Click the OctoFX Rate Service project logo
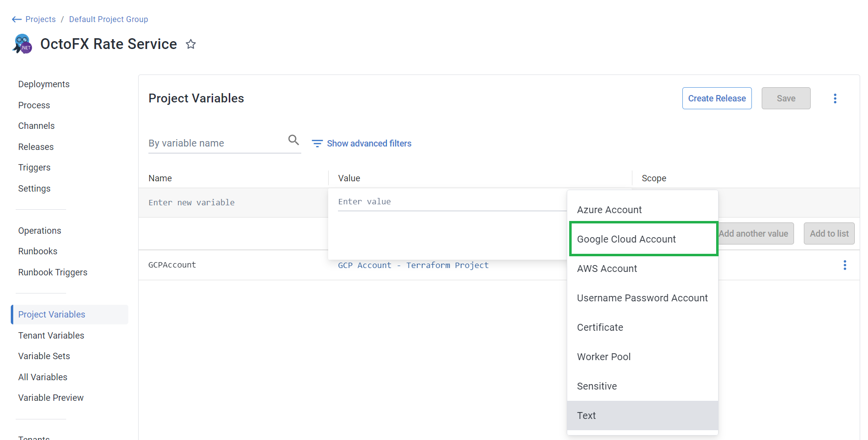The image size is (868, 440). 23,44
